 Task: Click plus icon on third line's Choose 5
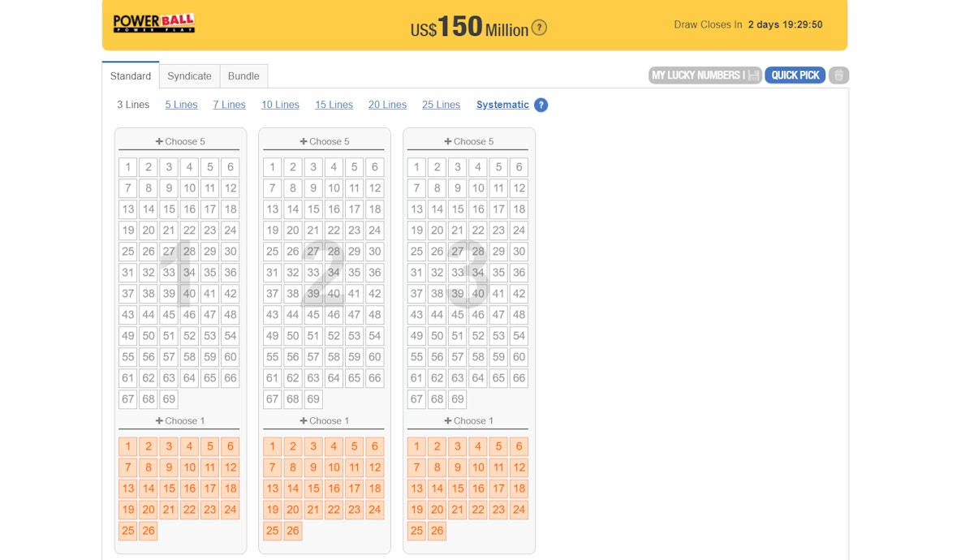(x=448, y=141)
